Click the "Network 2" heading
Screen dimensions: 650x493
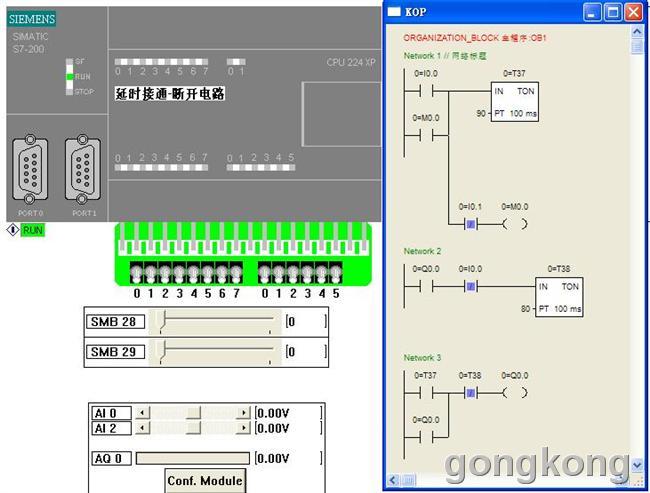(x=422, y=251)
